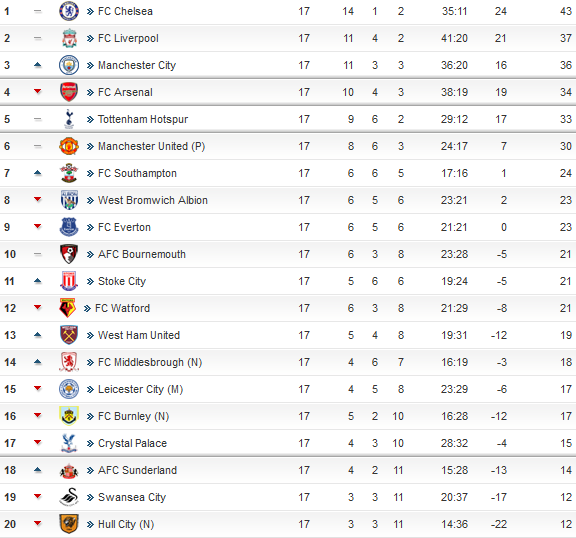This screenshot has height=538, width=576.
Task: Click the Hull City tiger crest
Action: click(x=69, y=524)
